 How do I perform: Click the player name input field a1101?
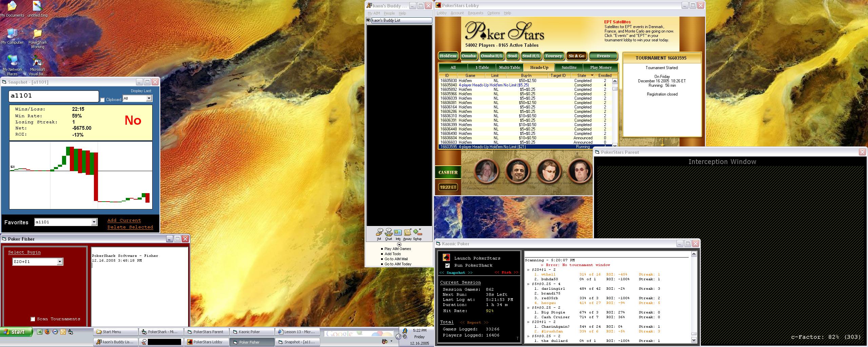(x=54, y=96)
